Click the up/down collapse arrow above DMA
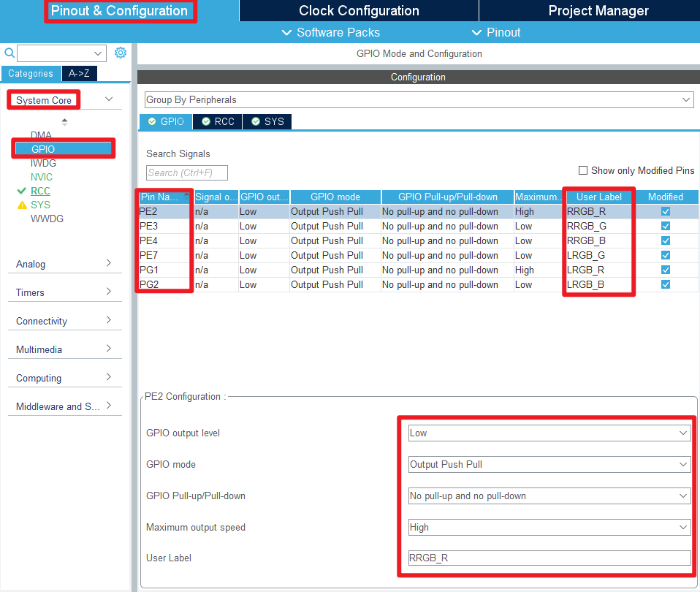The width and height of the screenshot is (700, 592). [x=65, y=122]
